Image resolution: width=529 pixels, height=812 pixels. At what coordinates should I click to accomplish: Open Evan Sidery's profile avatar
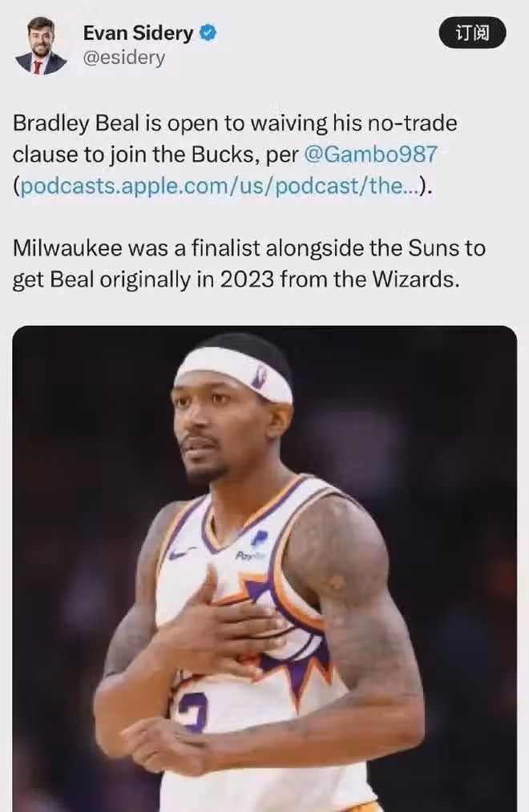click(41, 46)
